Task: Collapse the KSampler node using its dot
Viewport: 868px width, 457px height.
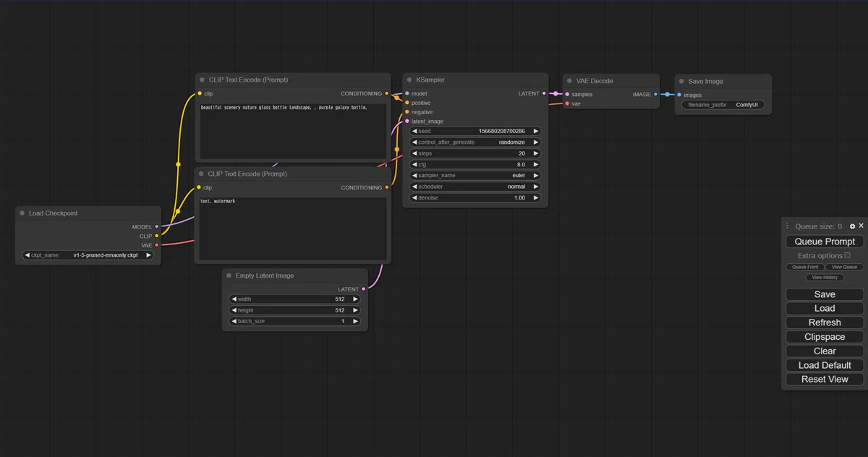Action: point(409,80)
